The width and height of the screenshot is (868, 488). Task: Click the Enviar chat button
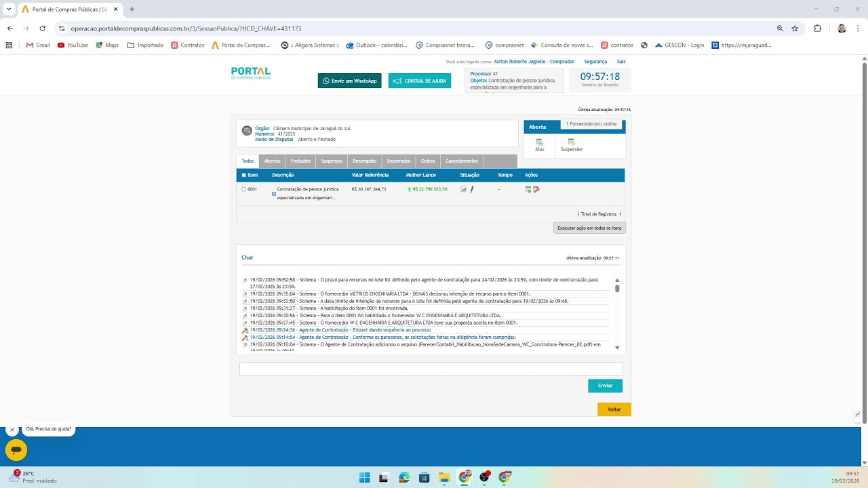click(605, 386)
